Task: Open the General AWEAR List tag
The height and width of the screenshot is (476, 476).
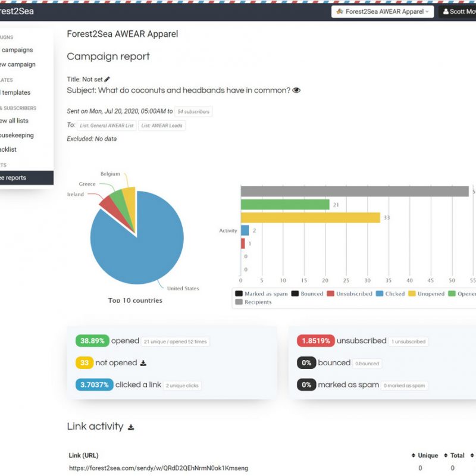Action: pos(107,126)
